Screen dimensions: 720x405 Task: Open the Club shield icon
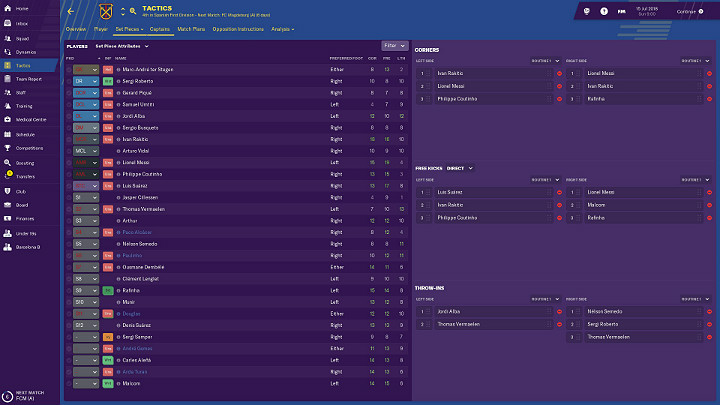click(8, 191)
